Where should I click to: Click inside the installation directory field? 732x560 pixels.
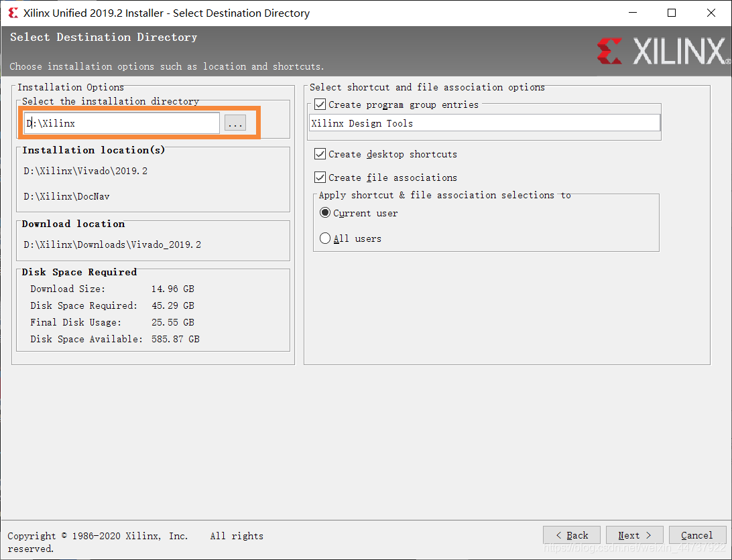121,123
